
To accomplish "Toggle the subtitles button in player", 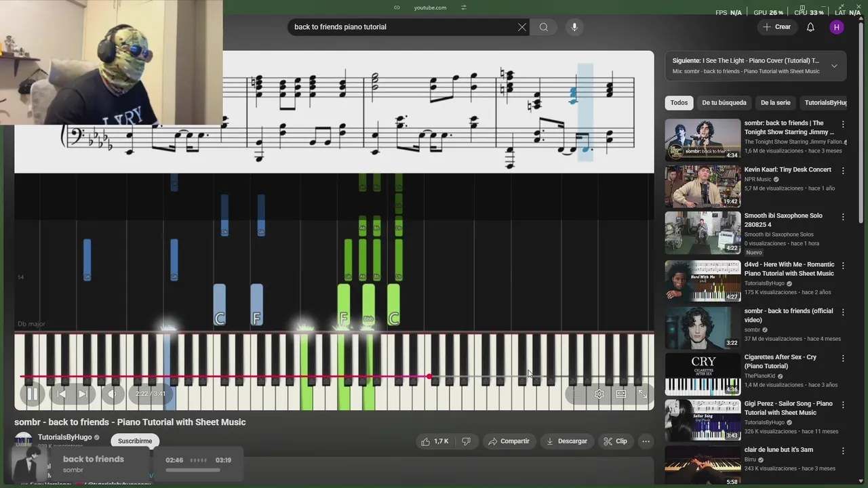I will pos(577,394).
